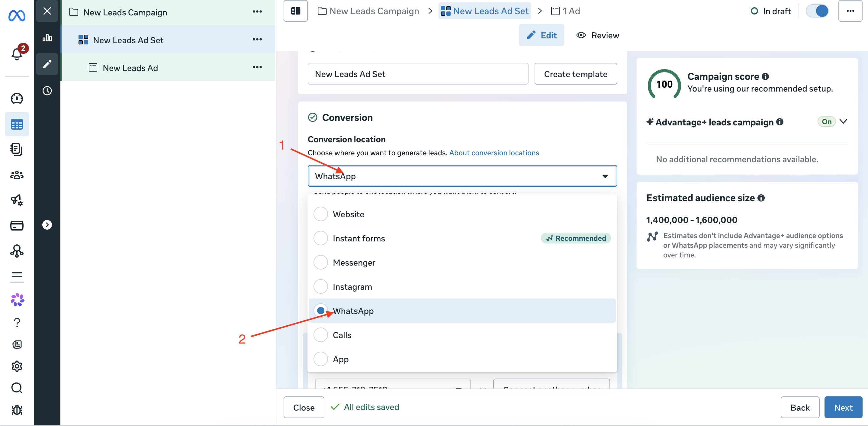
Task: Toggle the side panel layout icon
Action: [x=295, y=11]
